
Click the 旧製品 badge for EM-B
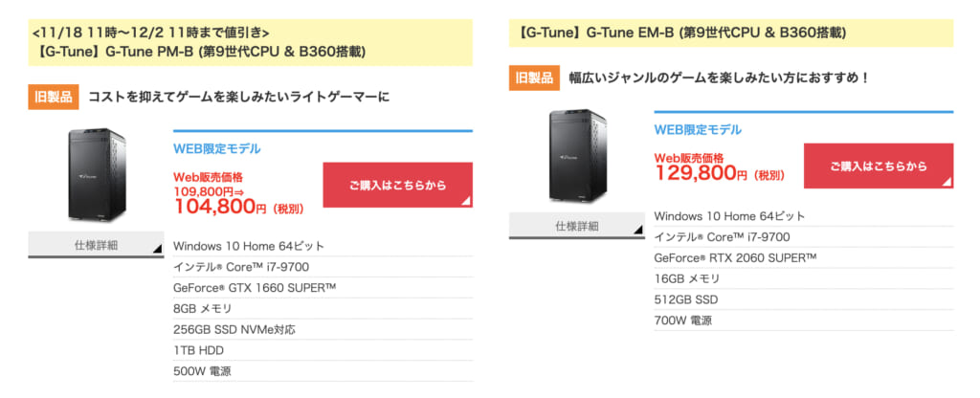click(x=534, y=78)
